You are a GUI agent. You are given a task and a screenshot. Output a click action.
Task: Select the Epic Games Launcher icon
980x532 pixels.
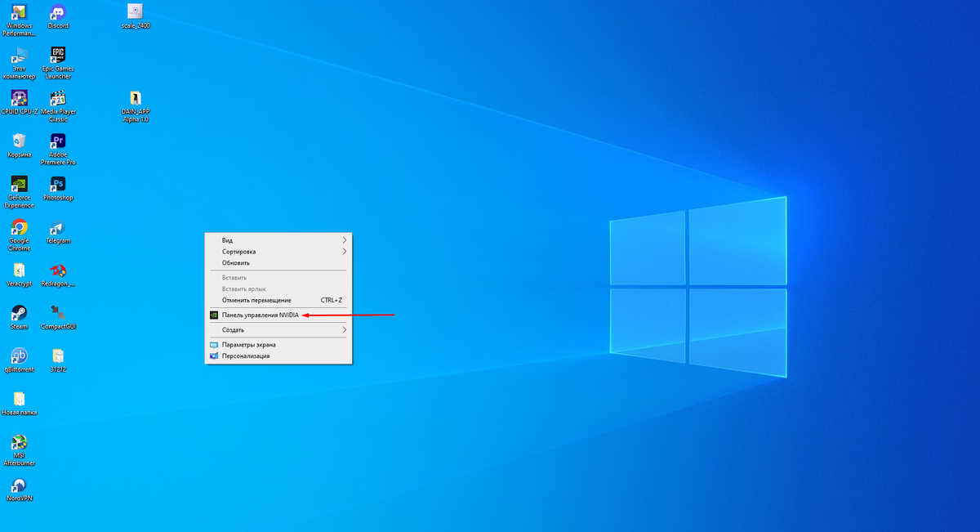point(58,63)
